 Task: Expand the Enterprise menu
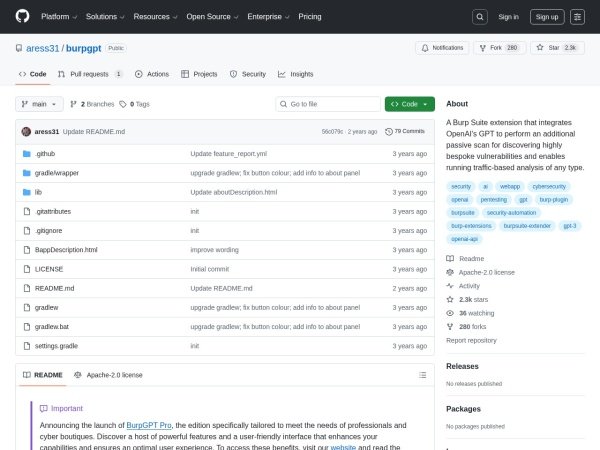point(268,17)
